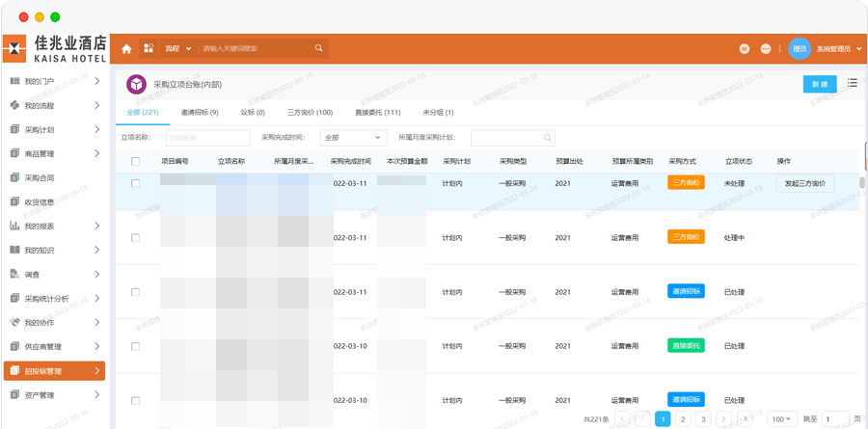Click 三方询价 tag in 处理中 row
The image size is (868, 429).
tap(686, 237)
